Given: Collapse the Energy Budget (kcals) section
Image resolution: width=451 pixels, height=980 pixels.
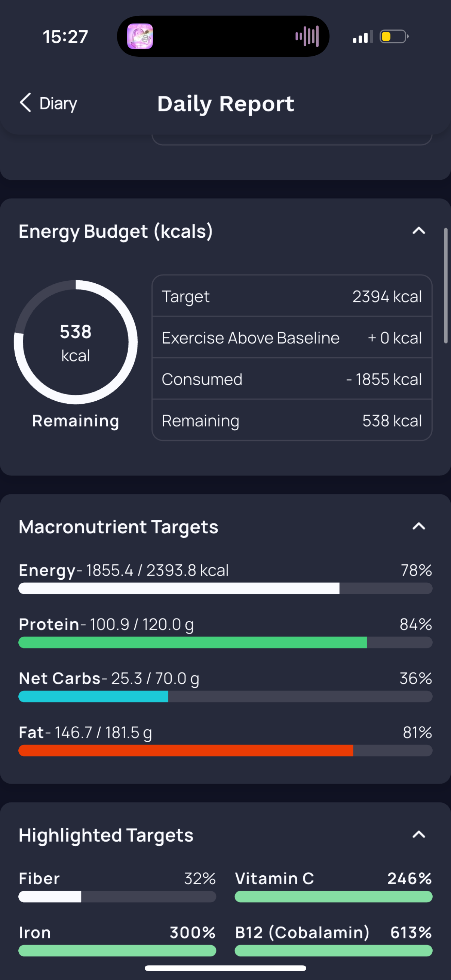Looking at the screenshot, I should pos(418,231).
